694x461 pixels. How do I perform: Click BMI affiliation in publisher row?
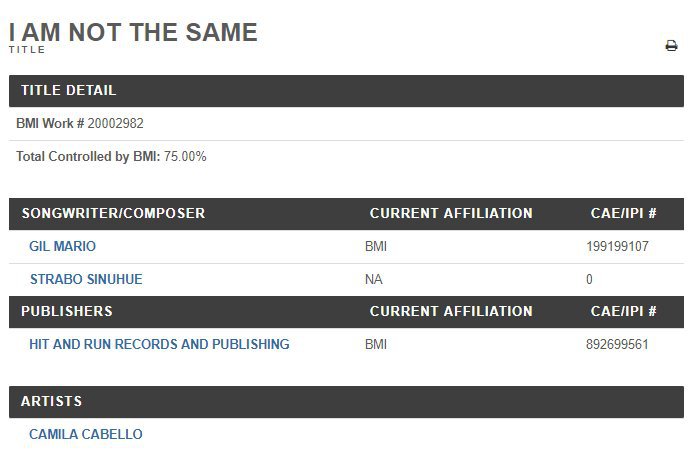(376, 344)
